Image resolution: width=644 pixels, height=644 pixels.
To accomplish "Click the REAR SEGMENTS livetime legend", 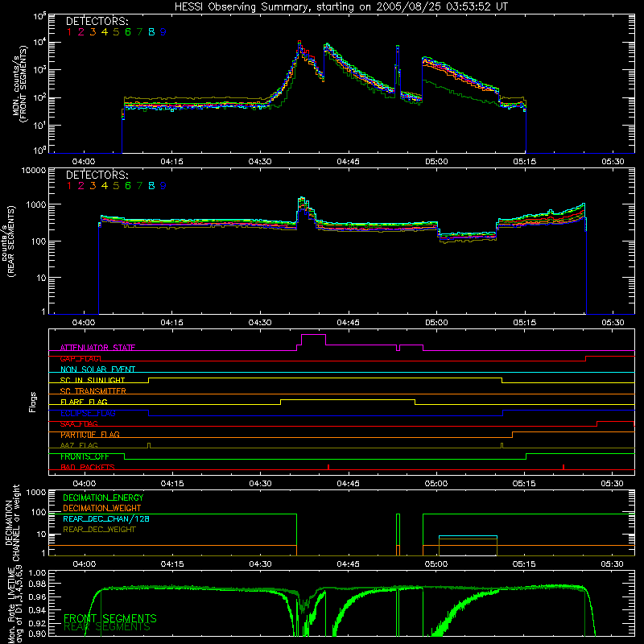I will click(107, 627).
